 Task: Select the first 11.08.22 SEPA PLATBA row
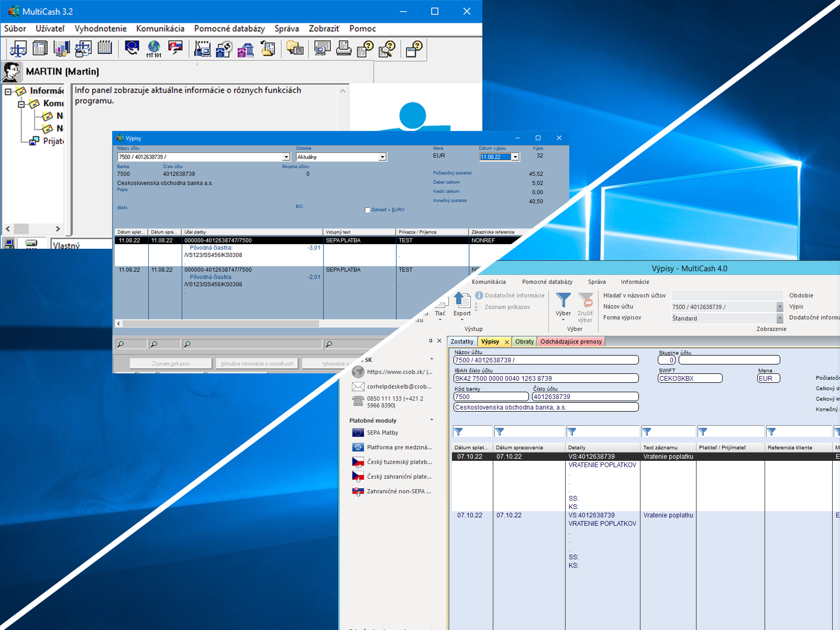click(317, 240)
